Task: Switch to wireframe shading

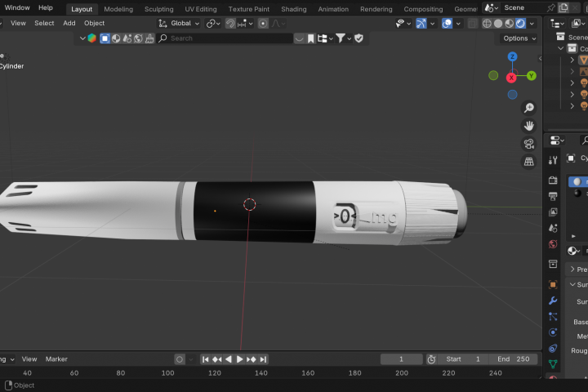Action: (487, 23)
